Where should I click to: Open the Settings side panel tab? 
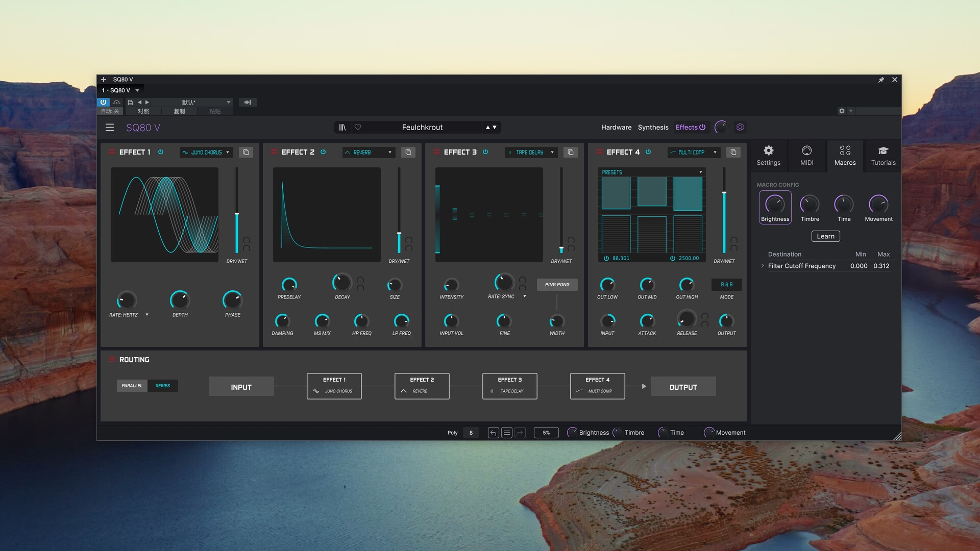768,156
